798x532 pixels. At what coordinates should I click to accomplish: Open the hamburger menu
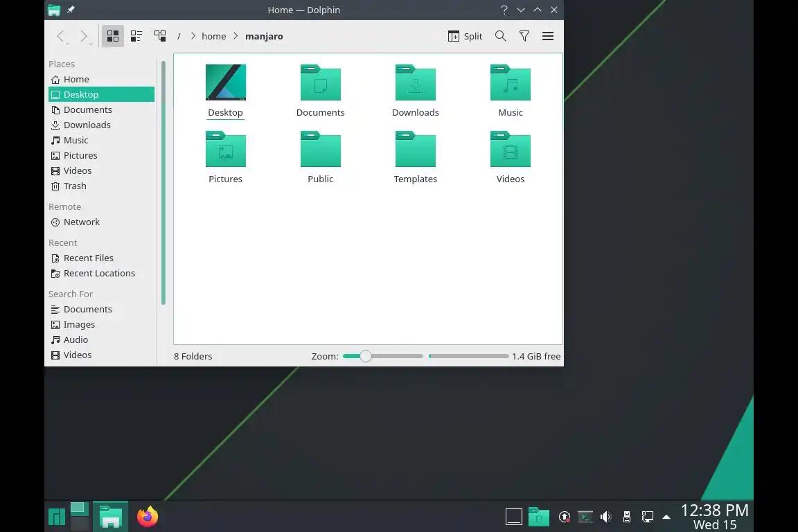coord(548,36)
